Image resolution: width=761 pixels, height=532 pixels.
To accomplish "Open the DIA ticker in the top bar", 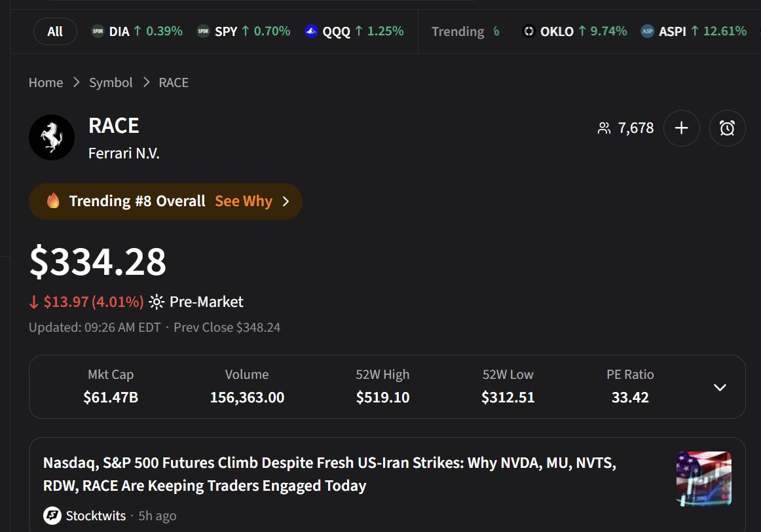I will (x=138, y=31).
